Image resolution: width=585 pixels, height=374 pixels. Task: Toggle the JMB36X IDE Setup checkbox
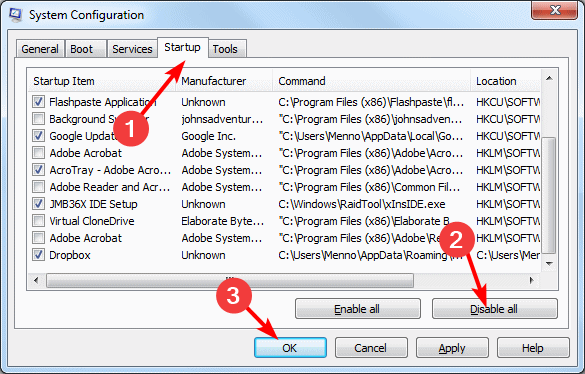click(38, 204)
